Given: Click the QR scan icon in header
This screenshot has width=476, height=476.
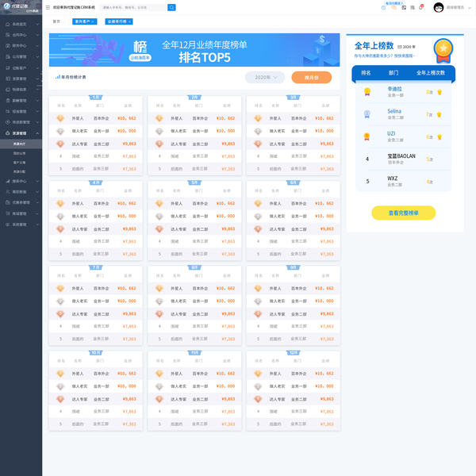Looking at the screenshot, I should 404,8.
